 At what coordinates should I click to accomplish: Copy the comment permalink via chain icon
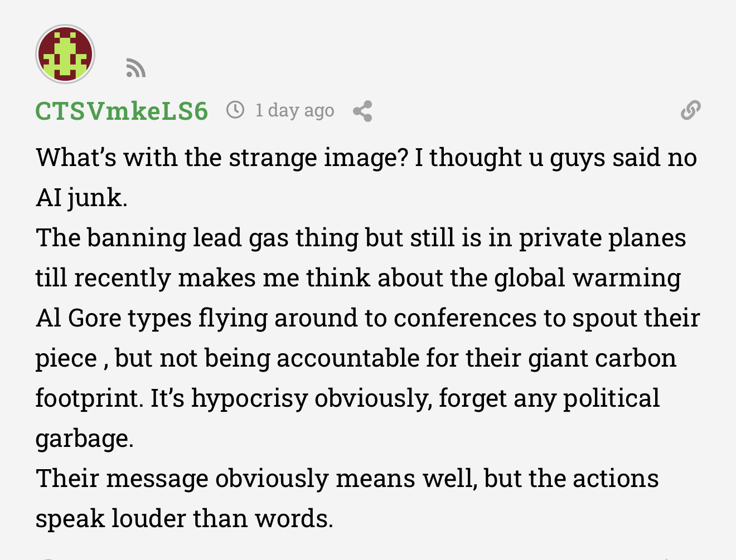coord(690,110)
